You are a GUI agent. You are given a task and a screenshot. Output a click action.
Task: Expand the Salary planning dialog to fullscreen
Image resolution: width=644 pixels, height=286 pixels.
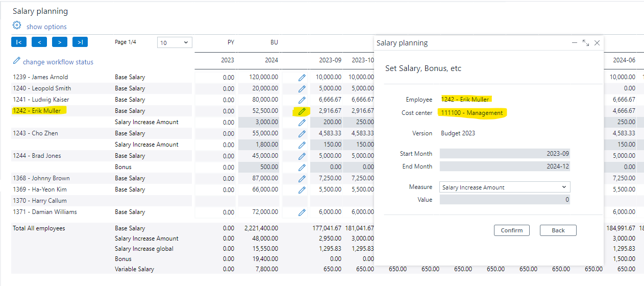tap(586, 43)
